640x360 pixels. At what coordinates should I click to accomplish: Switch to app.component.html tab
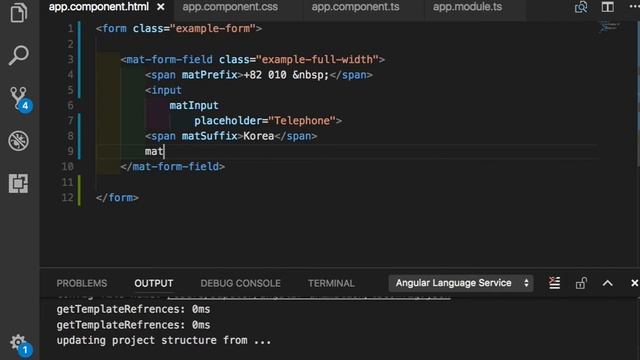(98, 7)
